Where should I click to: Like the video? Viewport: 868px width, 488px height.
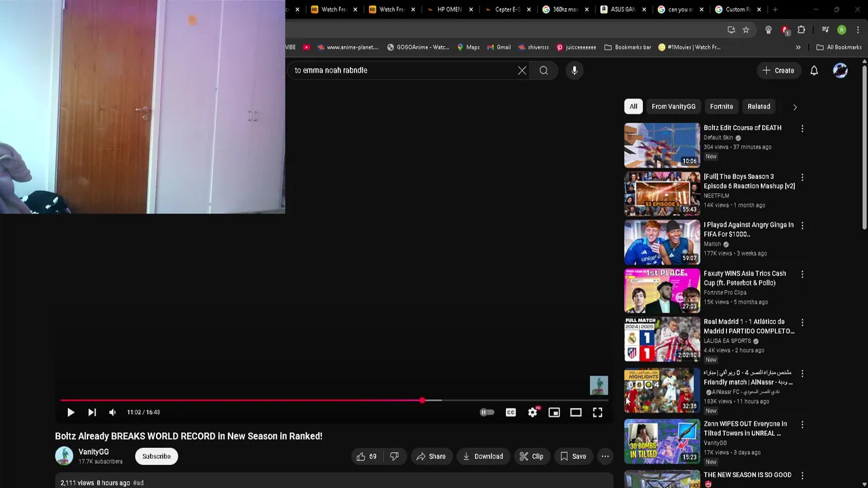(367, 457)
